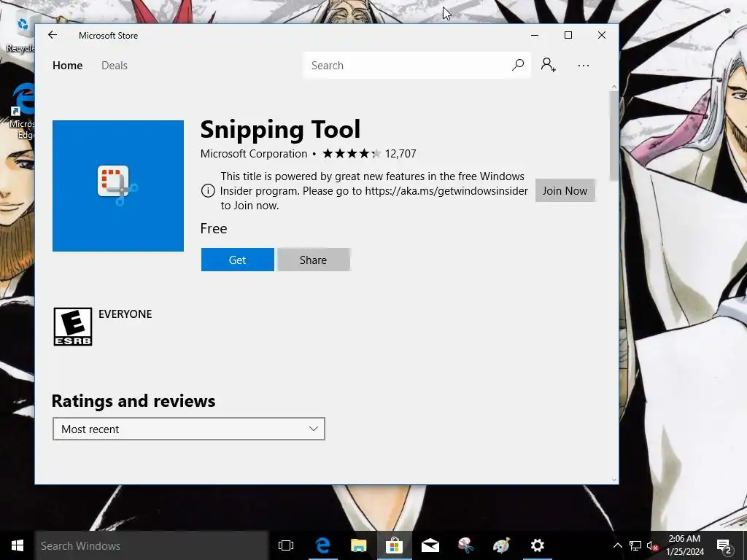Open the Action Center notifications icon
This screenshot has width=747, height=560.
pos(724,545)
